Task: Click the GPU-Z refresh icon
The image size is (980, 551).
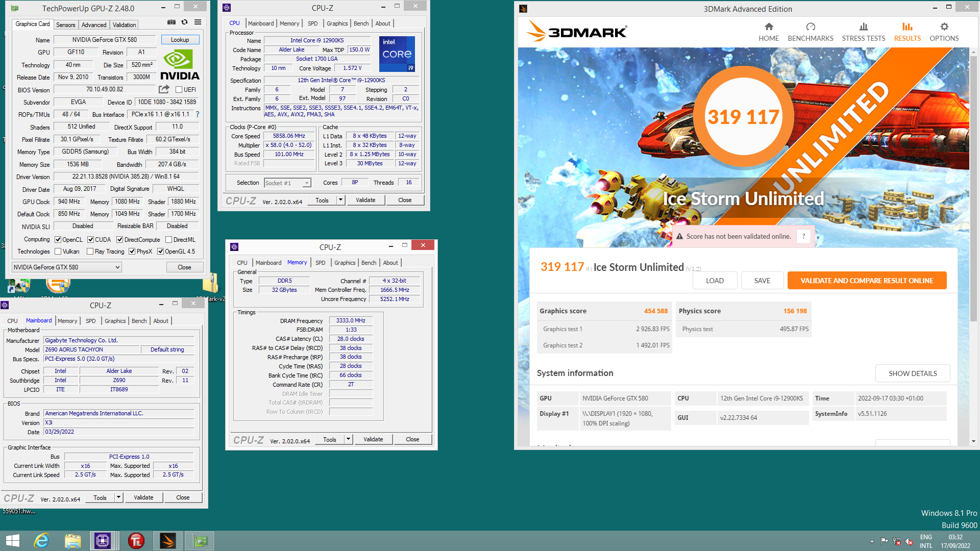Action: coord(185,22)
